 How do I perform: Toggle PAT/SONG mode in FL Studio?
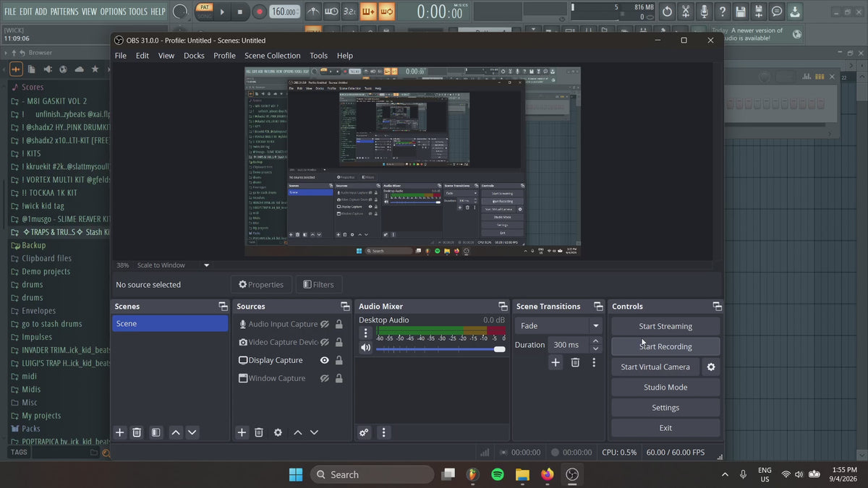204,12
